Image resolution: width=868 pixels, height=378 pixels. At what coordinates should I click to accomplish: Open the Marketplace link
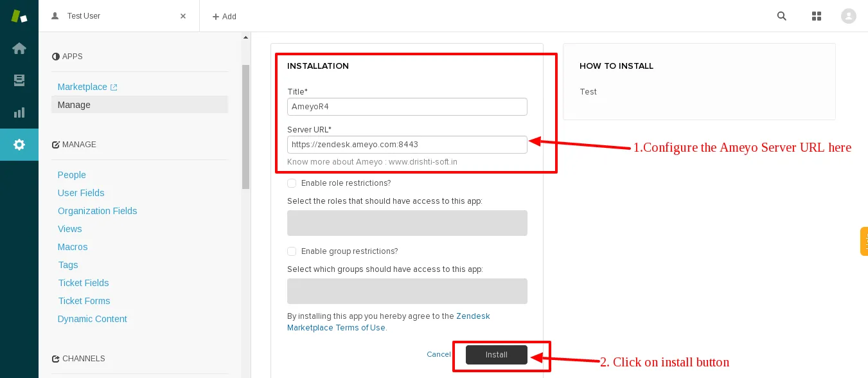[x=82, y=87]
